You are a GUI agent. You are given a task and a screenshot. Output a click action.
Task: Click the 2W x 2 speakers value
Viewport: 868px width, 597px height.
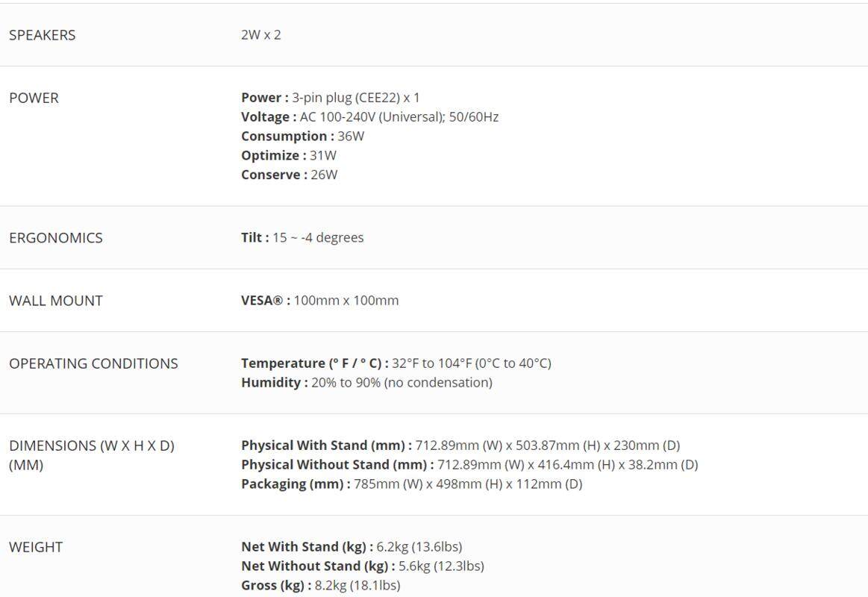coord(261,35)
